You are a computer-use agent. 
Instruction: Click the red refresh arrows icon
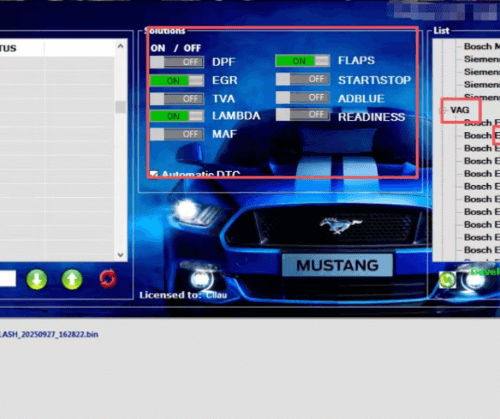(x=108, y=279)
